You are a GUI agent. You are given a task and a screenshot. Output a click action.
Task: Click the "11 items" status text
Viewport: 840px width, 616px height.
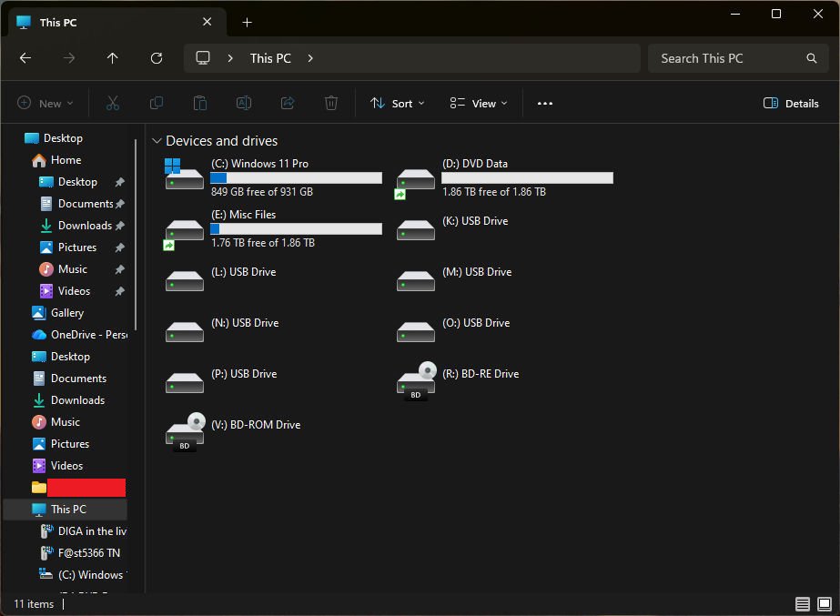(34, 604)
